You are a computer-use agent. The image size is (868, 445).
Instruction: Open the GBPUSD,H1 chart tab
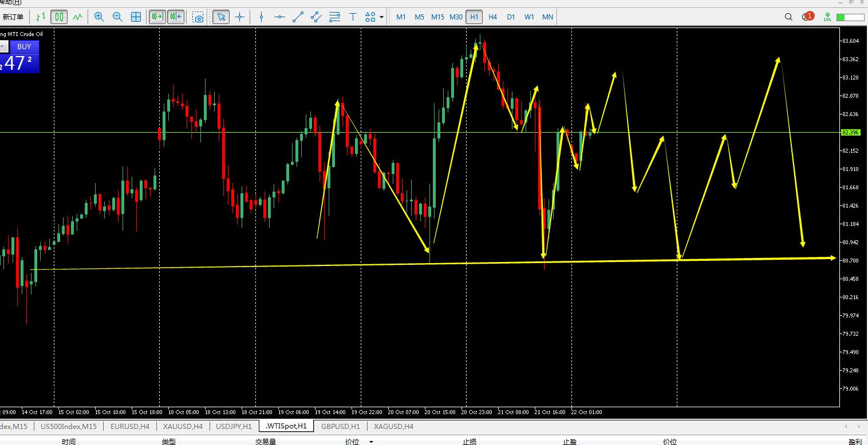point(341,426)
